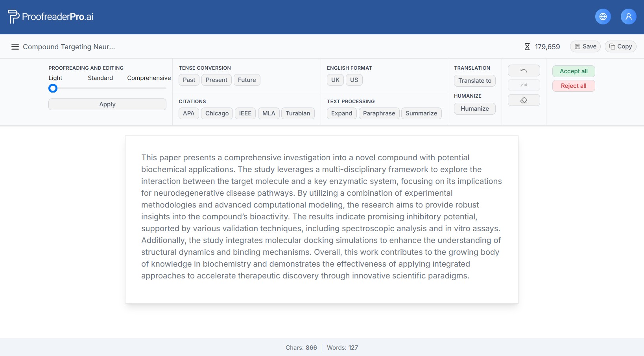Click the ProofreaderPro.ai logo

[x=51, y=17]
